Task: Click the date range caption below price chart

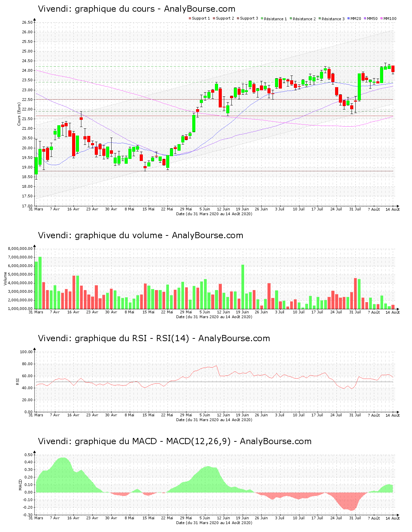Action: 214,214
